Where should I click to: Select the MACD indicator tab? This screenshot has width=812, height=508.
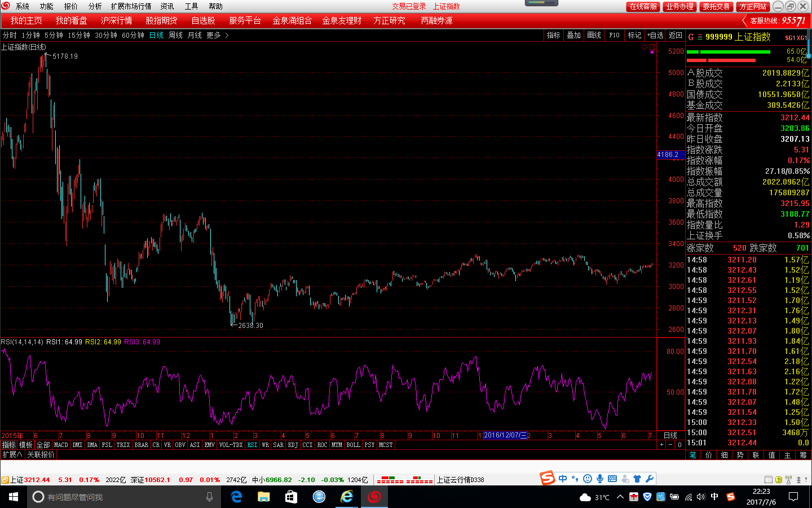(61, 445)
